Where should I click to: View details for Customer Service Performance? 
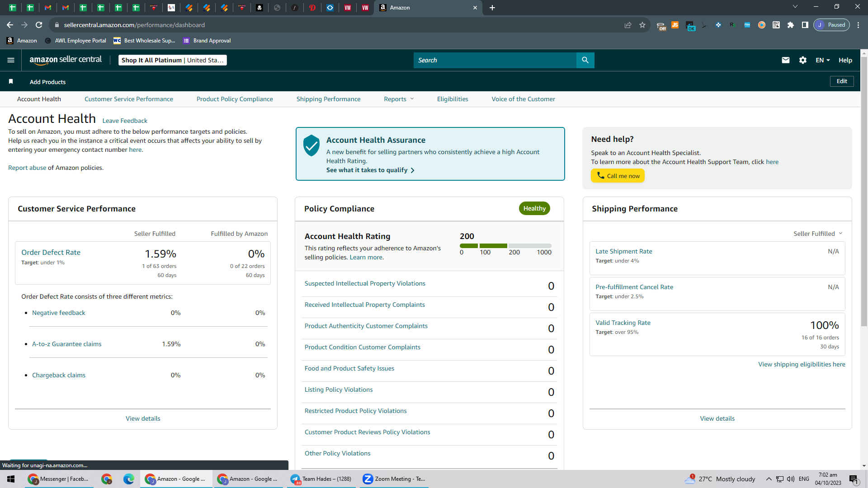[x=143, y=418]
